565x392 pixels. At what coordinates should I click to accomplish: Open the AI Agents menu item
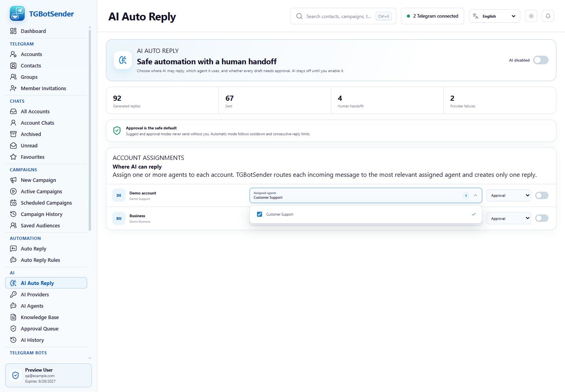[x=46, y=306]
